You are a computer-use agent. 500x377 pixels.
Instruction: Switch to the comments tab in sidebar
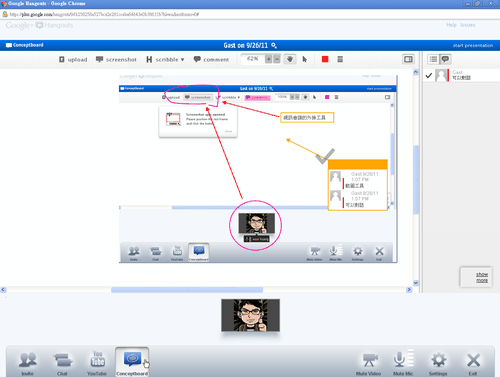click(x=445, y=59)
